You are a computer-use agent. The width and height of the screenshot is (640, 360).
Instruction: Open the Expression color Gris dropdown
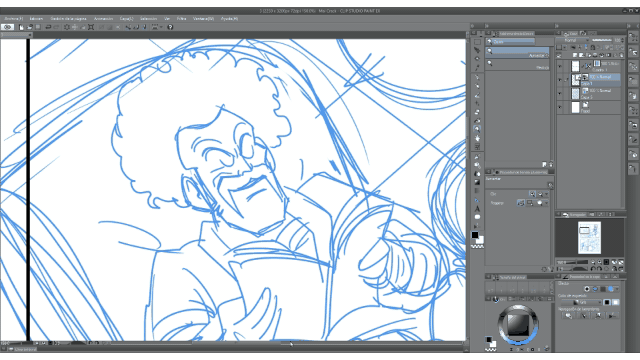582,302
